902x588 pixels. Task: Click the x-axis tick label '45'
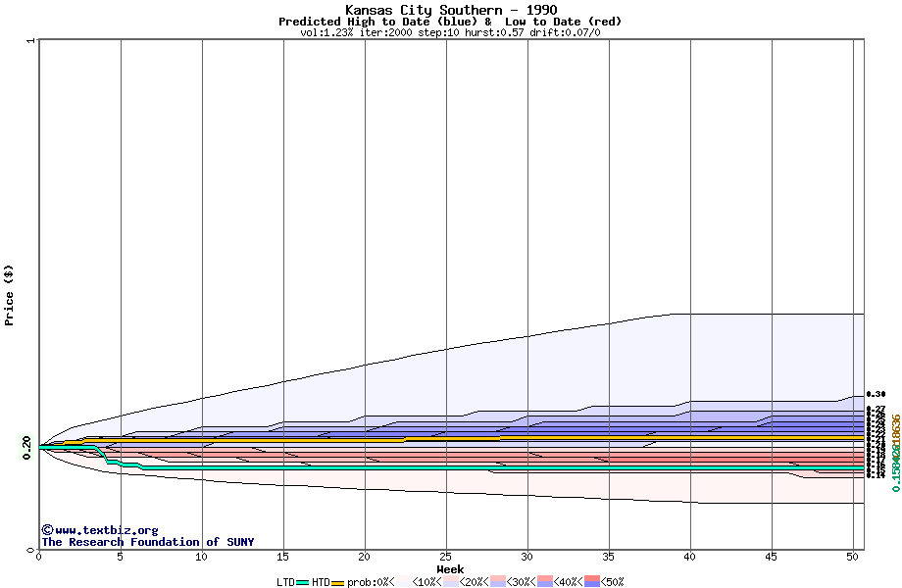[772, 557]
